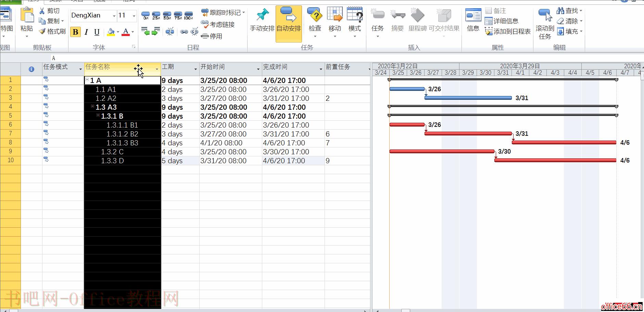Viewport: 644px width, 312px height.
Task: Toggle Italic formatting
Action: tap(86, 32)
